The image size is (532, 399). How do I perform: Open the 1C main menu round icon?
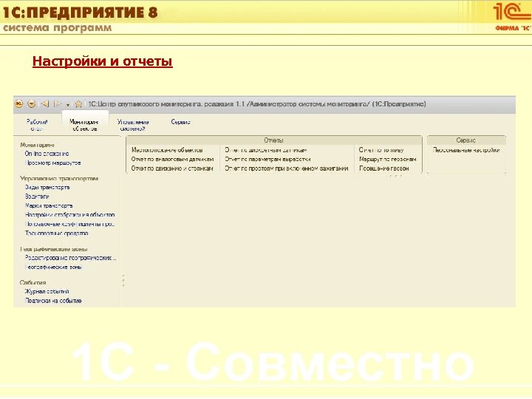click(19, 104)
